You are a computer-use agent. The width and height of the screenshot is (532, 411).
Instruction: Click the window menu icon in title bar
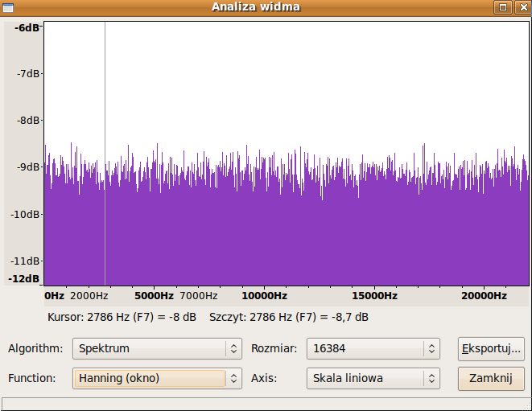[8, 7]
